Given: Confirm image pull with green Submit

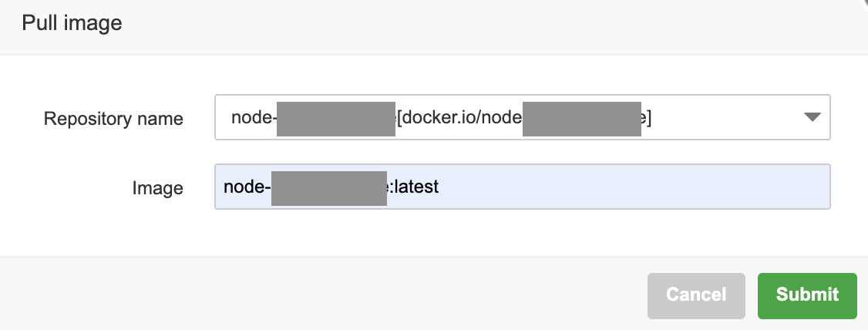Looking at the screenshot, I should click(807, 295).
